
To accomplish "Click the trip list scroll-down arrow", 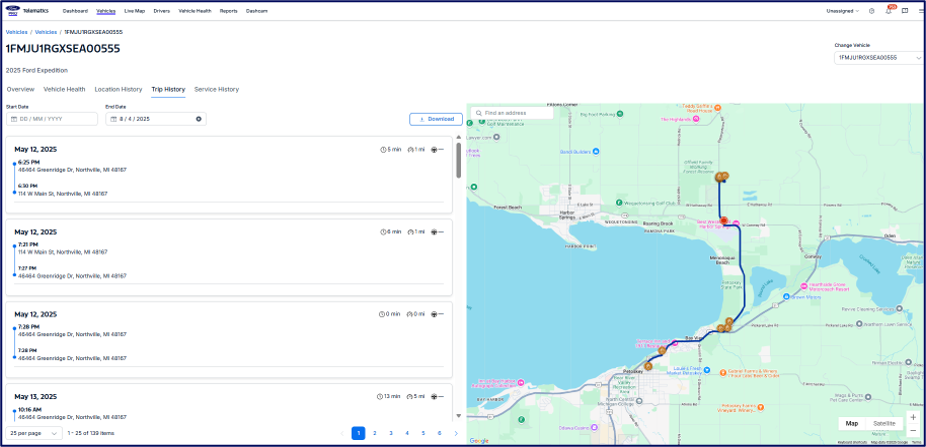I will (459, 417).
